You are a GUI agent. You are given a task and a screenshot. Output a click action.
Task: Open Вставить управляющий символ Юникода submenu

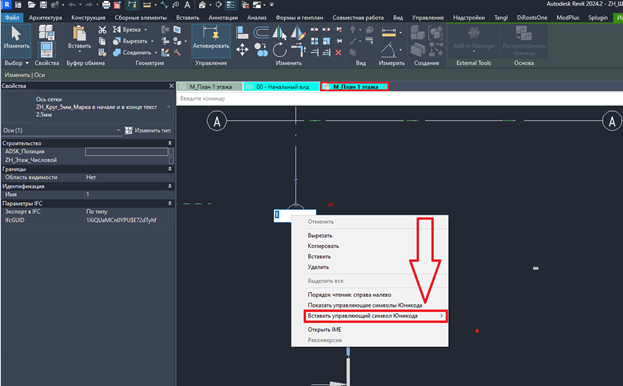coord(375,316)
